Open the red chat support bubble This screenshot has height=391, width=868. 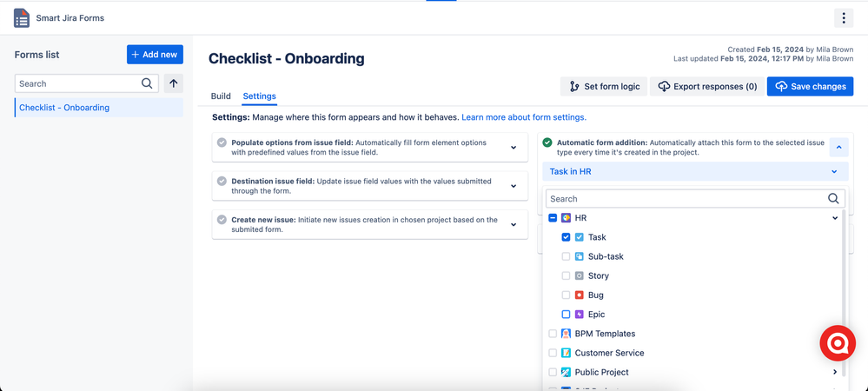838,343
